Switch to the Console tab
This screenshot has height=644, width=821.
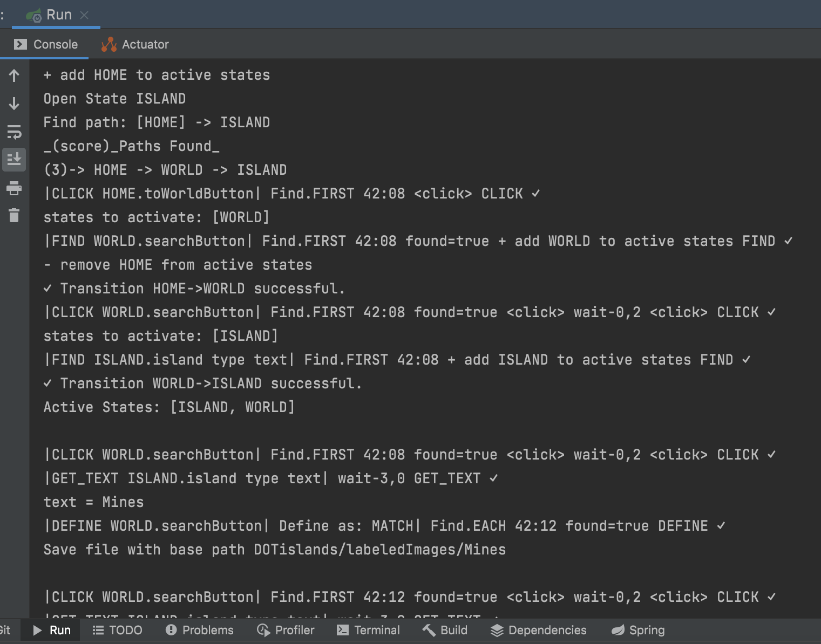(x=45, y=44)
